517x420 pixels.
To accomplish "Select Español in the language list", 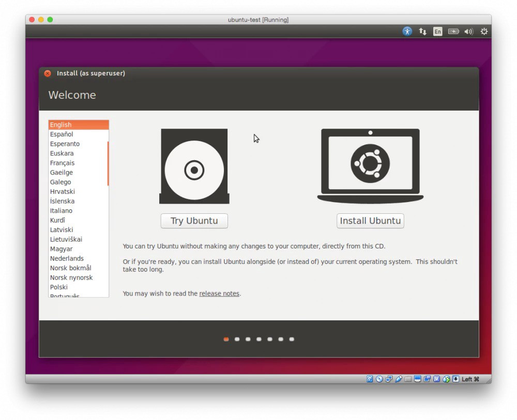I will coord(79,134).
